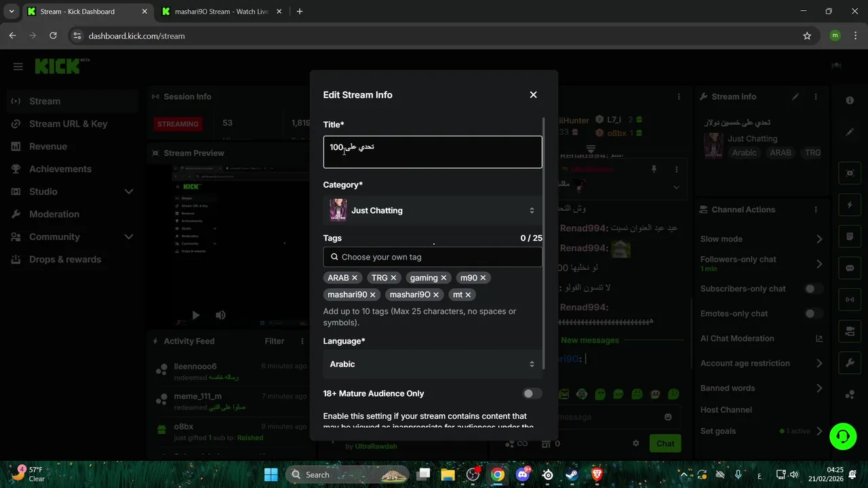This screenshot has height=488, width=868.
Task: Reload the dashboard page
Action: click(54, 36)
